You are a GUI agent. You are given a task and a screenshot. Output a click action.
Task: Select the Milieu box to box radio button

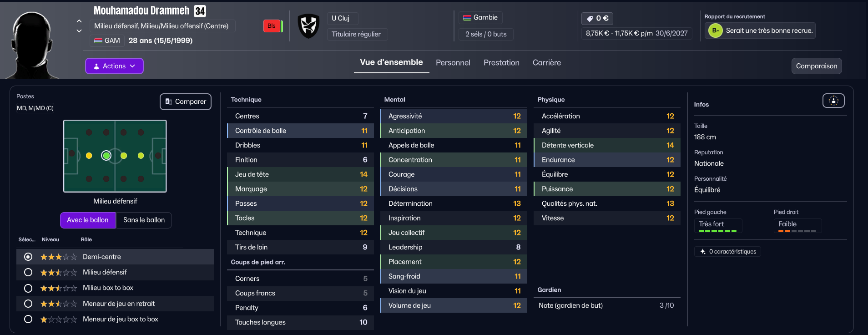[x=28, y=288]
